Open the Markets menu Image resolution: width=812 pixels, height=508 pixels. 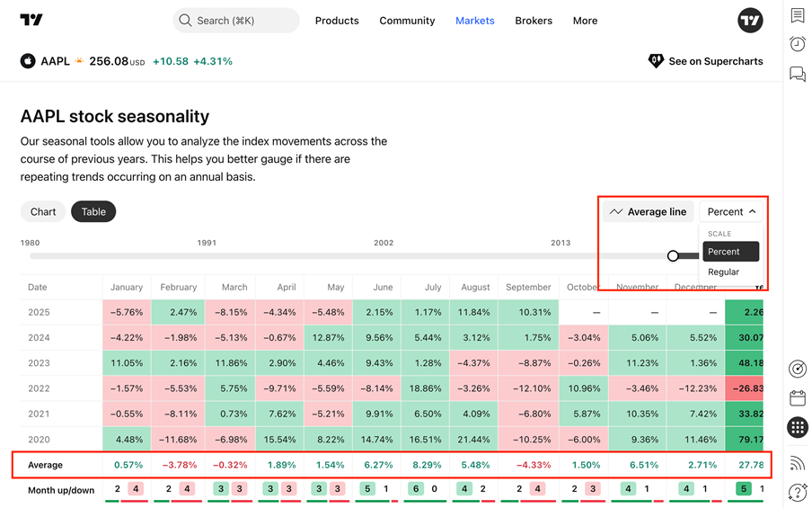pyautogui.click(x=475, y=20)
